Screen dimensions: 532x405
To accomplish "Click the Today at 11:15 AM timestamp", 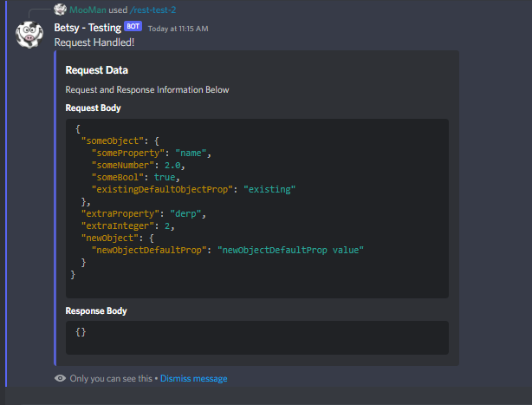I will coord(178,28).
